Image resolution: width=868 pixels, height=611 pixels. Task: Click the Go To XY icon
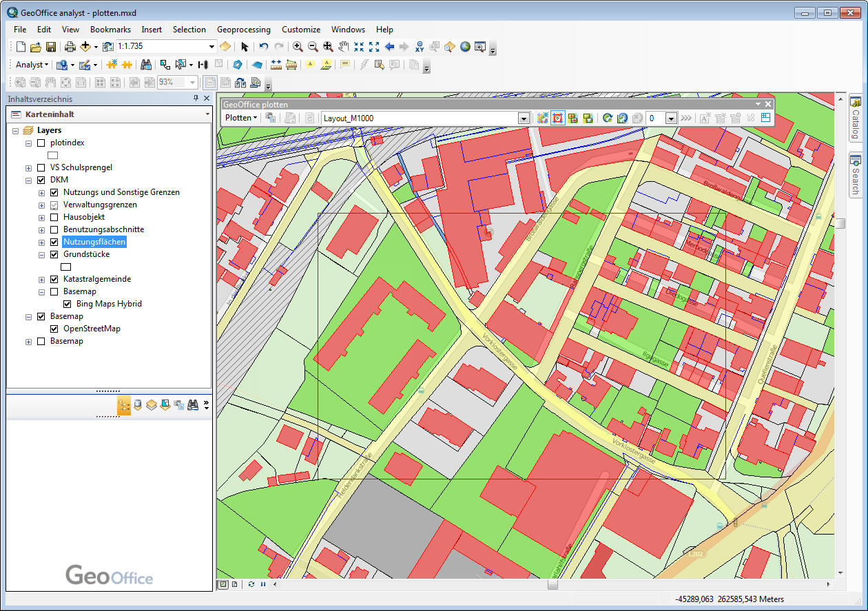coord(420,47)
